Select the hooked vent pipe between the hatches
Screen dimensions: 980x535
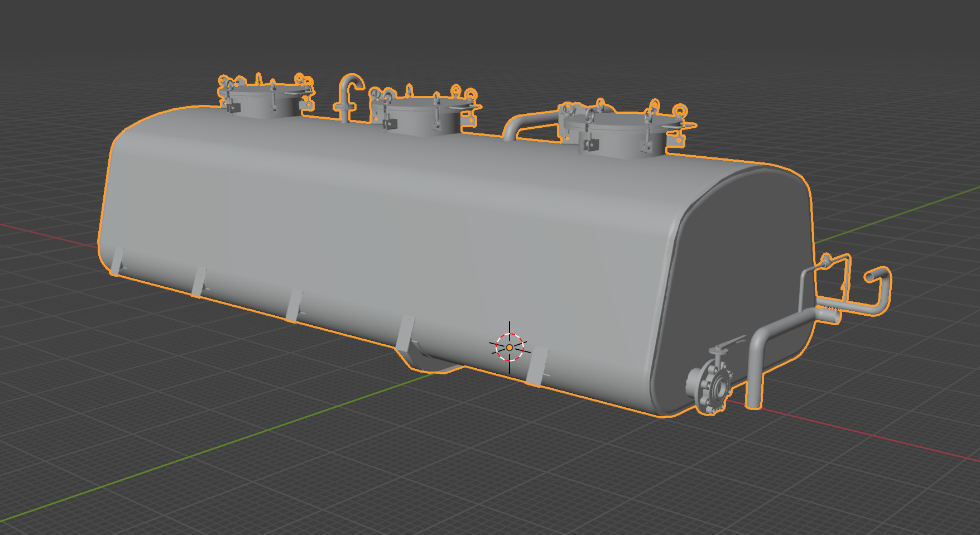(x=348, y=98)
